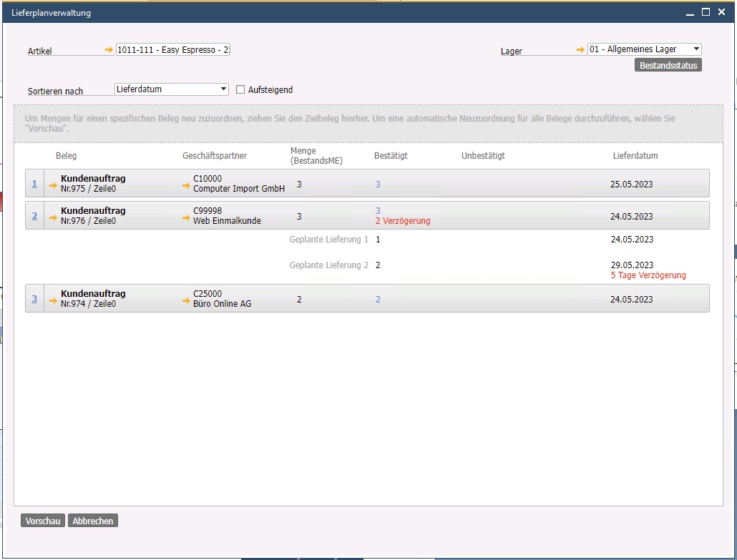The width and height of the screenshot is (737, 560).
Task: Click the Artikel input field
Action: click(x=172, y=49)
